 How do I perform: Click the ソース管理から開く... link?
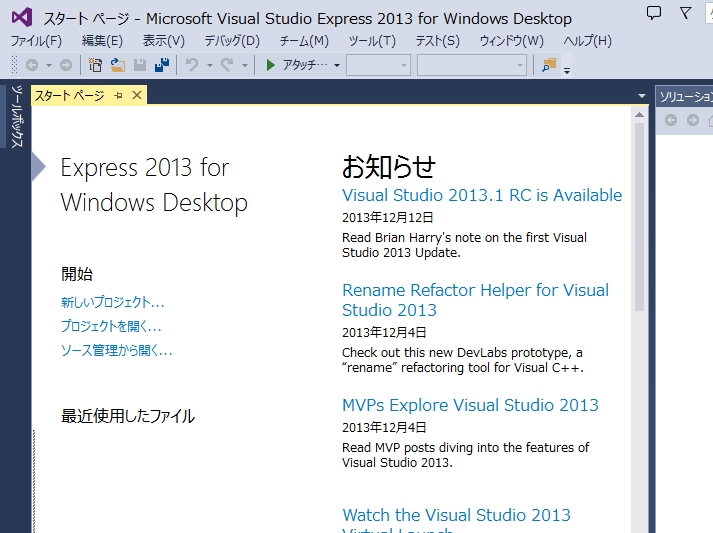(x=116, y=350)
